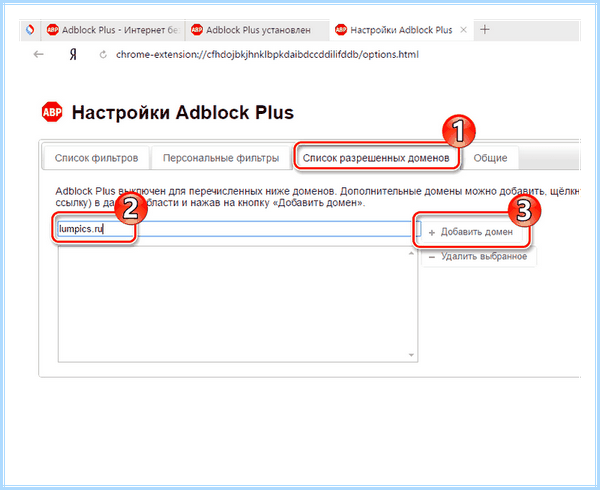Open the 'Список разрешенных доменов' tab
600x490 pixels.
(x=376, y=158)
